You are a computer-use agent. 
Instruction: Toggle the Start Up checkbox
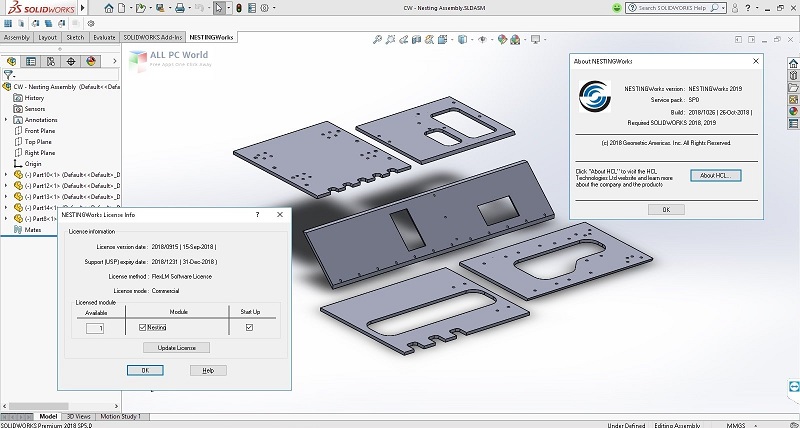(x=249, y=327)
